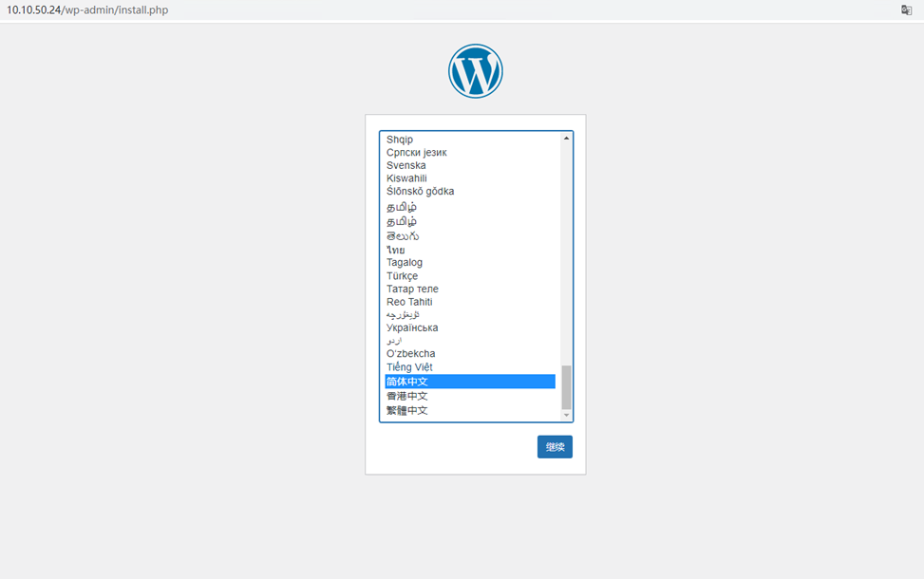This screenshot has height=579, width=924.
Task: Open the browser translate page icon
Action: point(906,10)
